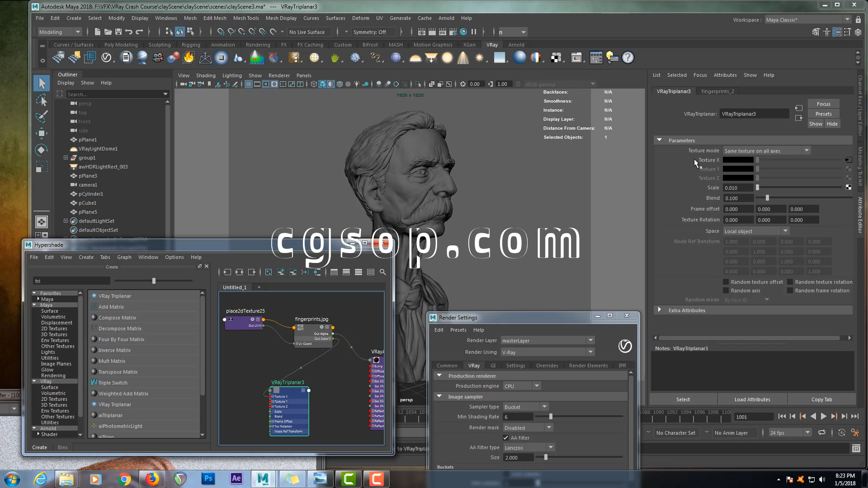Click the play forward playback button

click(823, 417)
